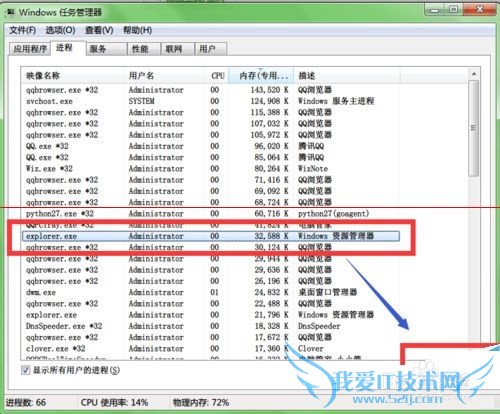Viewport: 500px width, 414px height.
Task: Sort by the 映像名称 column header
Action: [x=73, y=76]
